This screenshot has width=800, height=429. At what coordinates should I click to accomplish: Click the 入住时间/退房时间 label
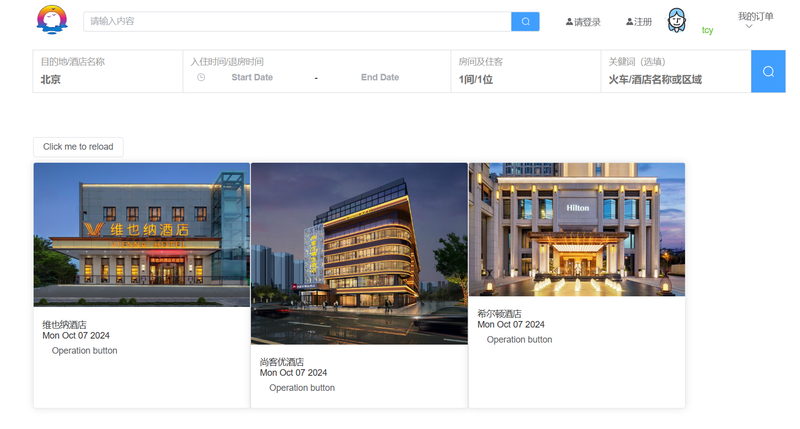coord(227,62)
